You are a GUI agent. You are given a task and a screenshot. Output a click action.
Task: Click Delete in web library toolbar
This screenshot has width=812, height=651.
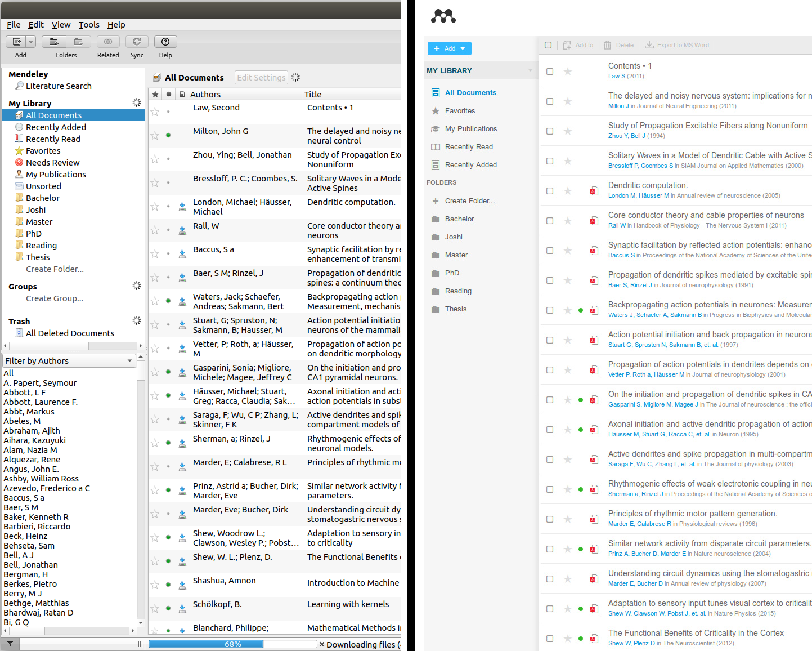point(618,45)
